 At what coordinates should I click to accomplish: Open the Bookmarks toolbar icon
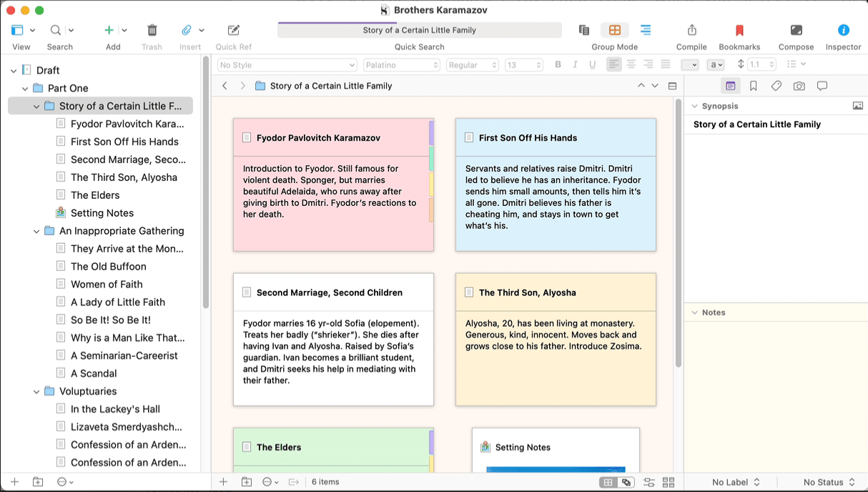[x=739, y=30]
